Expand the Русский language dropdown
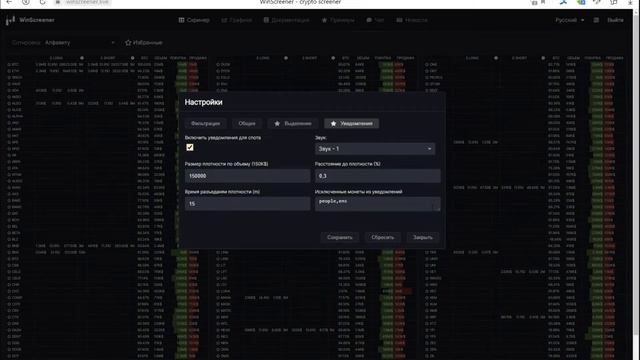This screenshot has width=640, height=360. [x=569, y=20]
